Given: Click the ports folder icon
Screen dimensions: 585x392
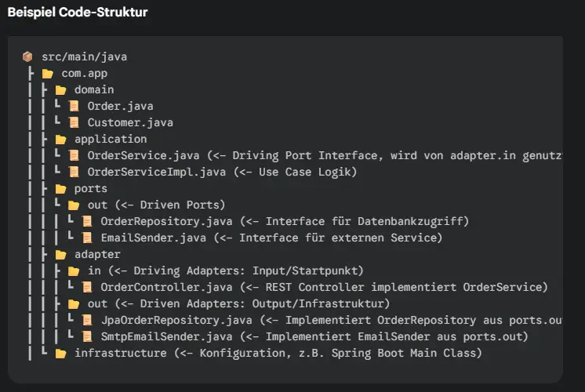Looking at the screenshot, I should [60, 188].
